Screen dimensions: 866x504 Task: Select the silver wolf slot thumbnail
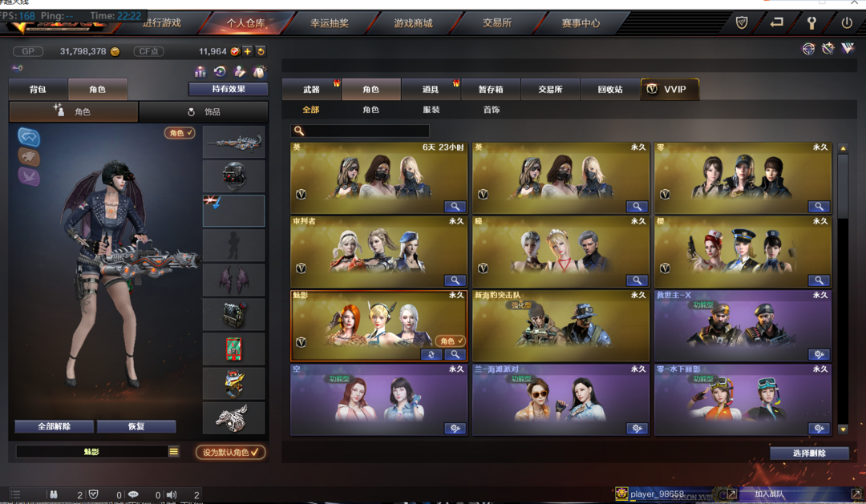click(233, 418)
